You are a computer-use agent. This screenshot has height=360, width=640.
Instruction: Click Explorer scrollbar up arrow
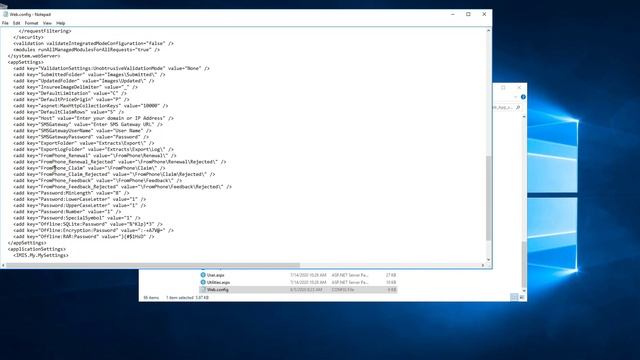pyautogui.click(x=524, y=117)
